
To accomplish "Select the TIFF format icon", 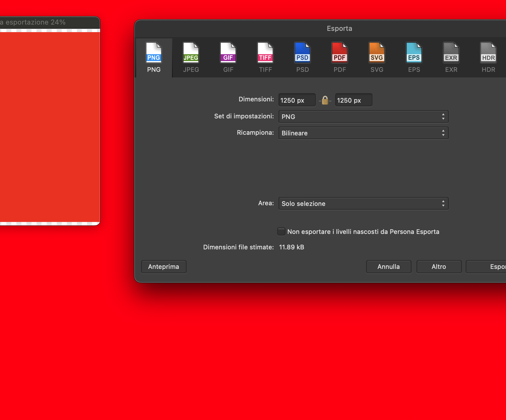I will click(x=265, y=57).
